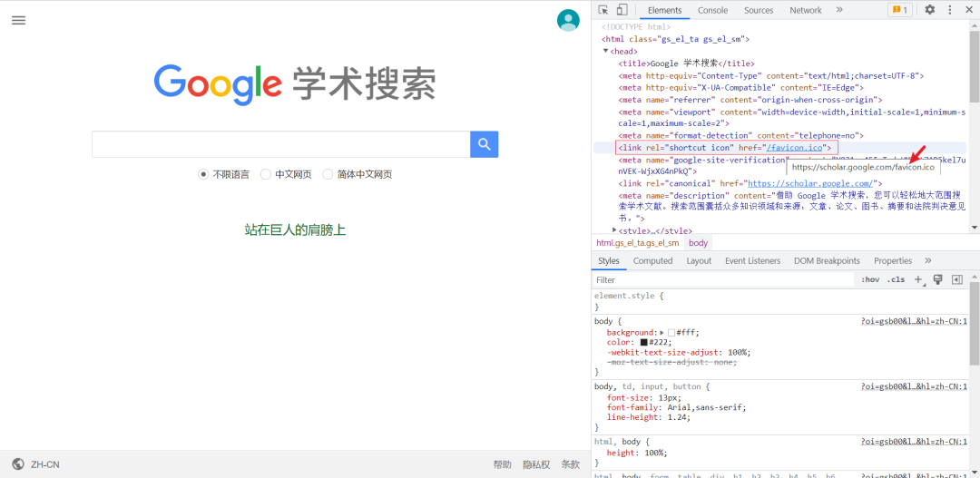Open the Event Listeners tab

point(752,260)
